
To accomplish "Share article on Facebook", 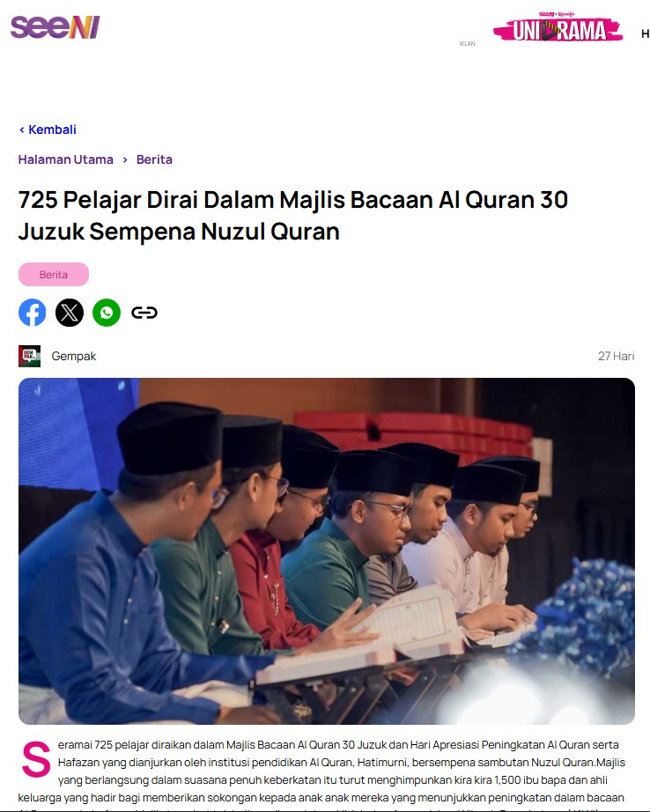I will pyautogui.click(x=32, y=313).
